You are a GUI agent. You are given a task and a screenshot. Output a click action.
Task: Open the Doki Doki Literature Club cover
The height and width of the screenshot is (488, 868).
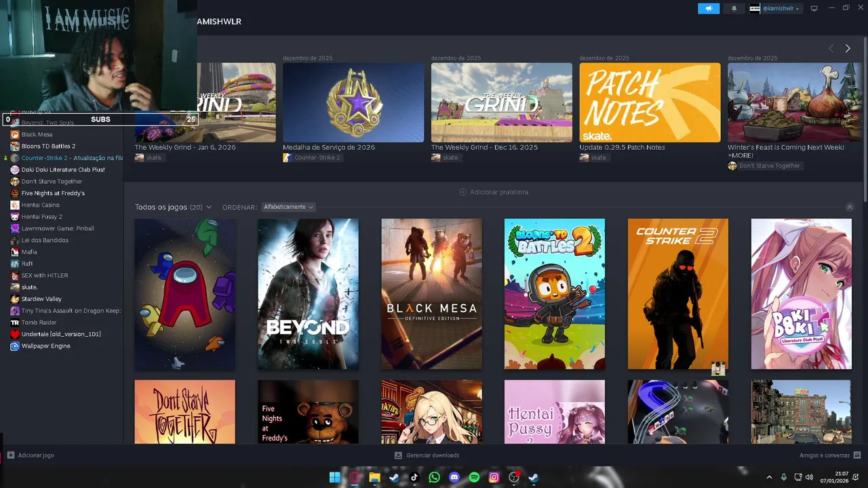[x=802, y=294]
